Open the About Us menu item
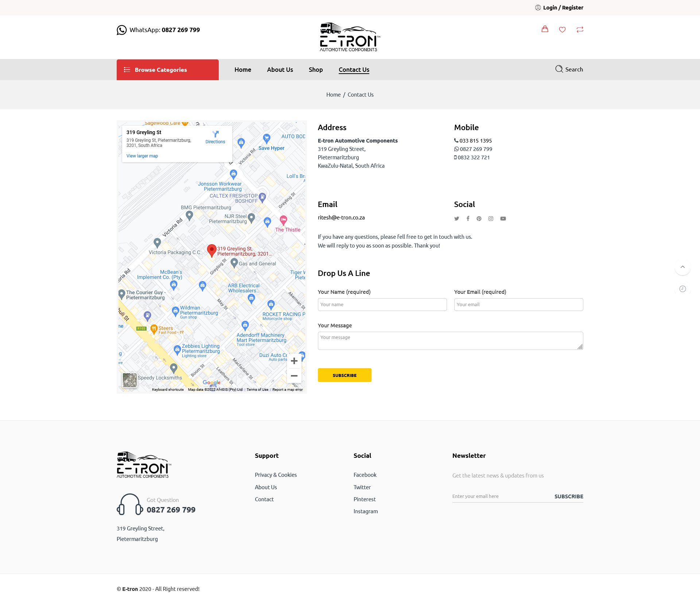This screenshot has width=700, height=604. coord(280,70)
